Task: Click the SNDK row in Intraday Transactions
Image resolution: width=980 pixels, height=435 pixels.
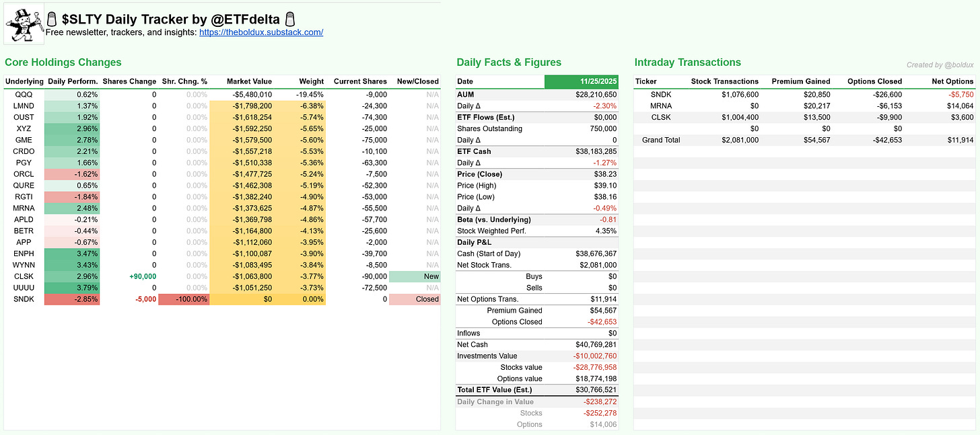Action: [x=804, y=95]
